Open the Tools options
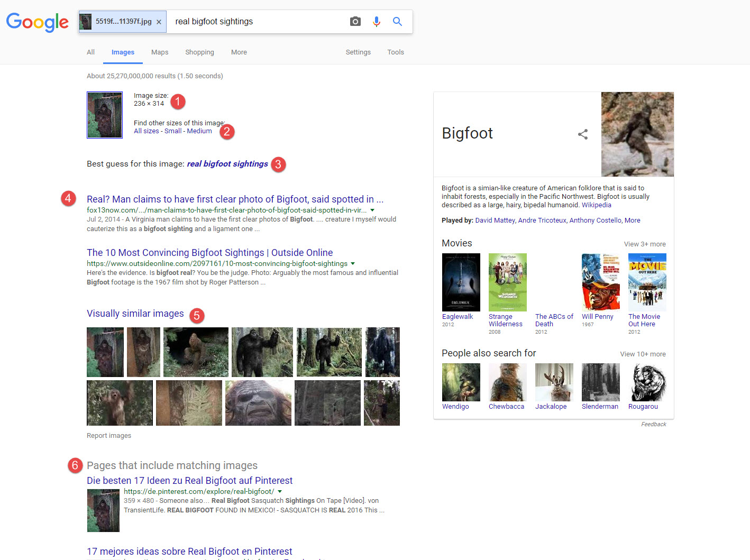The width and height of the screenshot is (750, 560). [396, 52]
